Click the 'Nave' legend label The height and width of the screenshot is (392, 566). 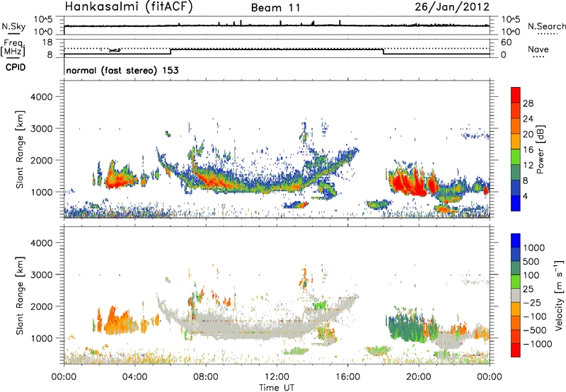538,50
